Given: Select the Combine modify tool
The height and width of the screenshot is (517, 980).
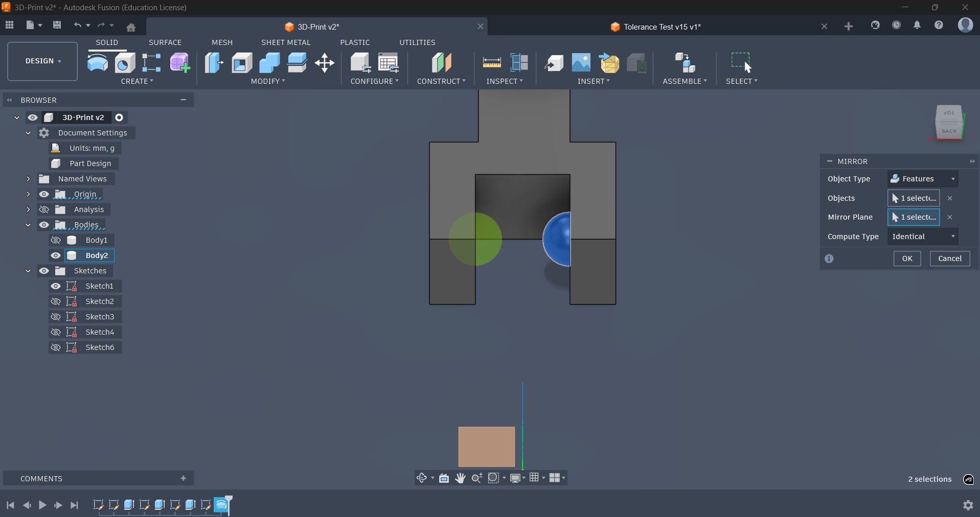Looking at the screenshot, I should (269, 63).
